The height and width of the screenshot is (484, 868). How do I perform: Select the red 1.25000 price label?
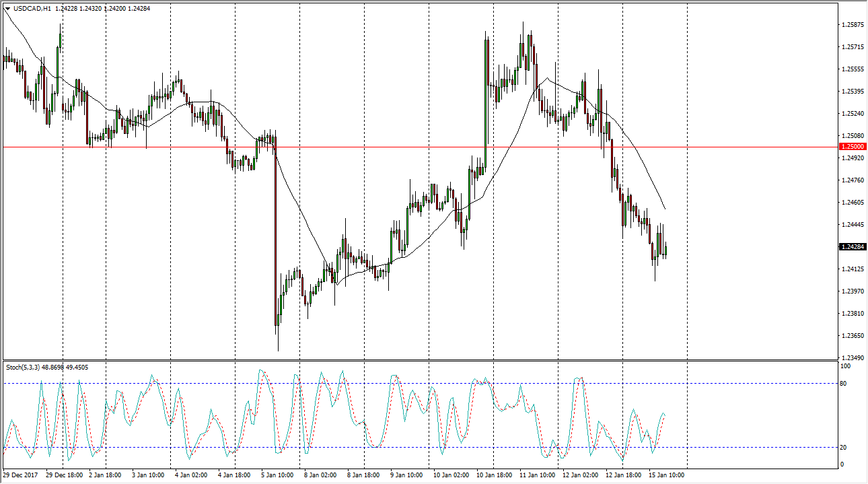pos(853,146)
